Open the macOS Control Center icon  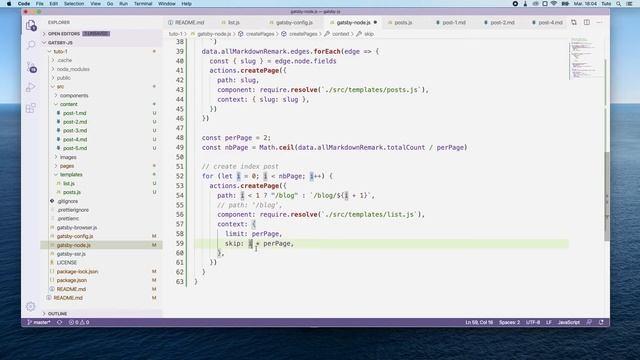coord(629,4)
